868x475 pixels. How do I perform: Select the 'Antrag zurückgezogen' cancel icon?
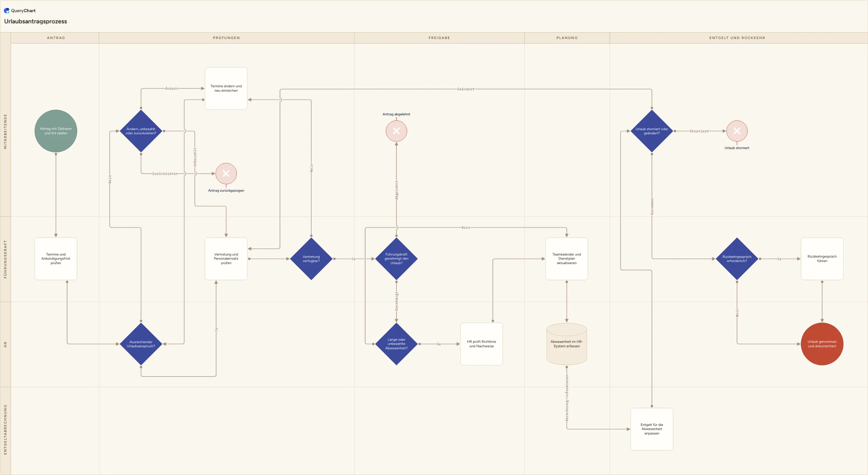pyautogui.click(x=226, y=174)
